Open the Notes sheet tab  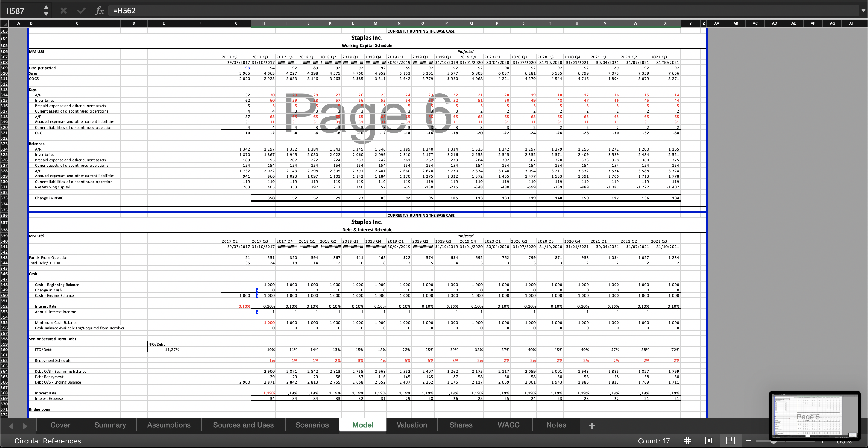[x=556, y=425]
